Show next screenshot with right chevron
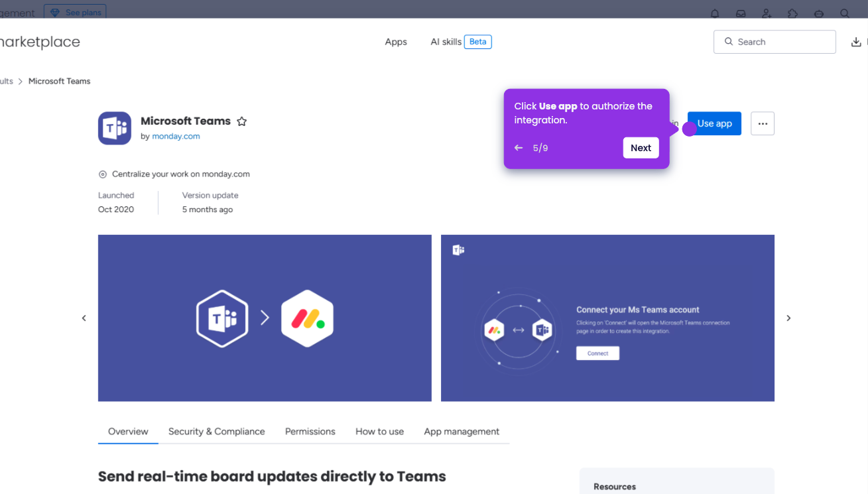Viewport: 868px width, 494px height. (x=788, y=318)
